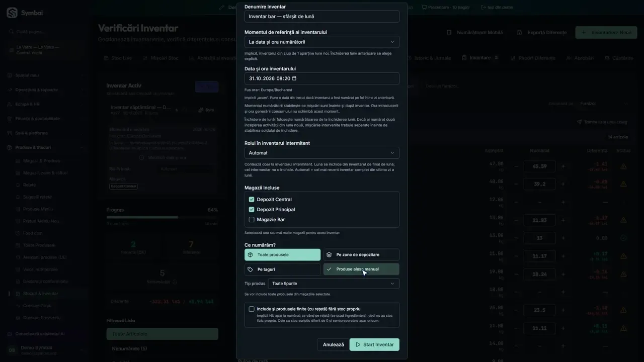Image resolution: width=644 pixels, height=362 pixels.
Task: Click the search icon in the sidebar
Action: coord(12,32)
